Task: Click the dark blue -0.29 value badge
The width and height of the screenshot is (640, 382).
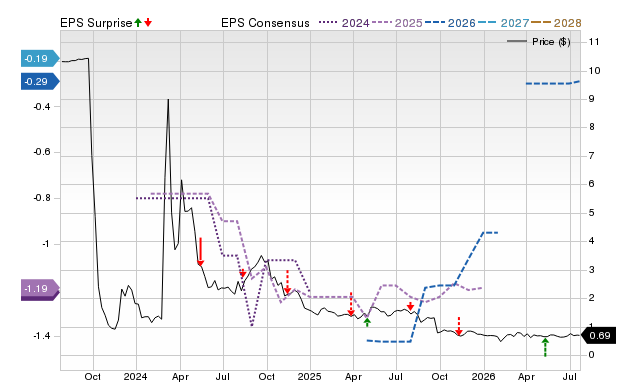Action: click(40, 82)
